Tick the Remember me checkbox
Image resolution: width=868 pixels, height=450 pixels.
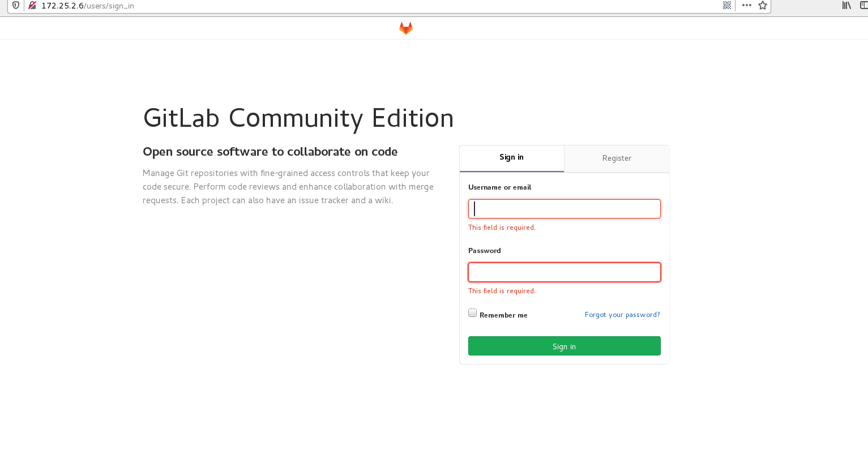tap(473, 312)
